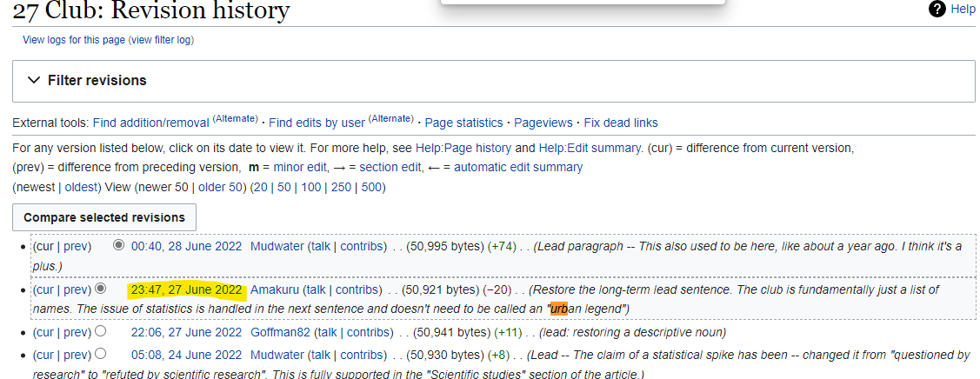Viewport: 980px width, 379px height.
Task: Click the Help question mark icon
Action: pyautogui.click(x=937, y=10)
